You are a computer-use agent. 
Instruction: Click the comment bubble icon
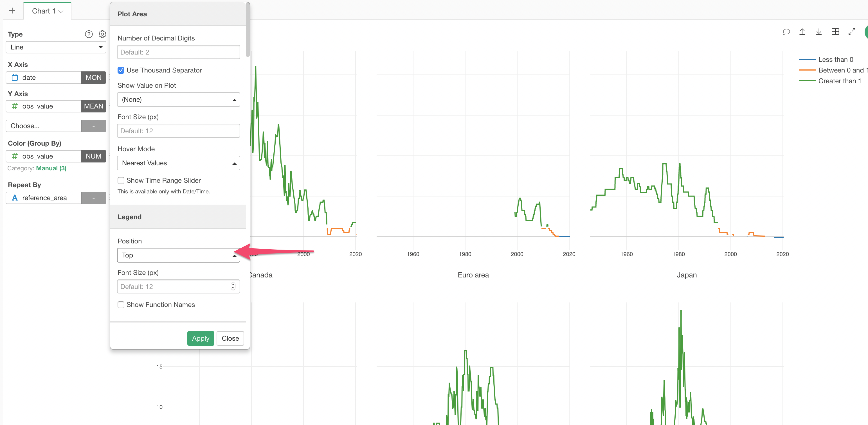(x=786, y=32)
